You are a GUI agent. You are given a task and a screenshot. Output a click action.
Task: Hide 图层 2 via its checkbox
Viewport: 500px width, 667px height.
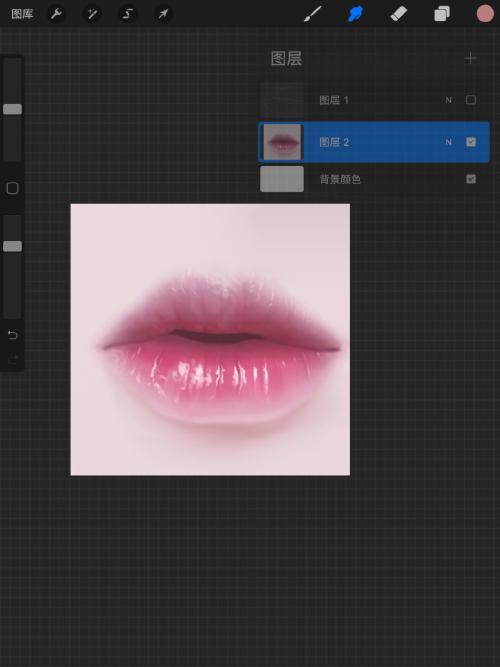tap(471, 142)
